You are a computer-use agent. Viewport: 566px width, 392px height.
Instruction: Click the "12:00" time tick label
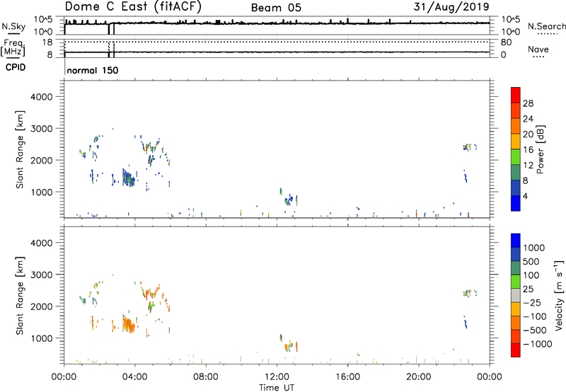[x=277, y=377]
